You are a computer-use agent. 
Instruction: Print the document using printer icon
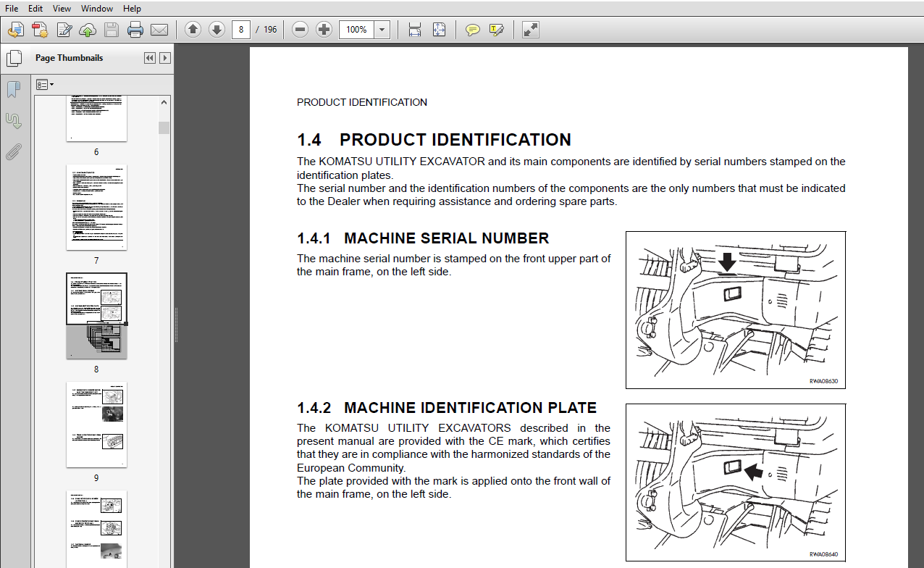135,30
